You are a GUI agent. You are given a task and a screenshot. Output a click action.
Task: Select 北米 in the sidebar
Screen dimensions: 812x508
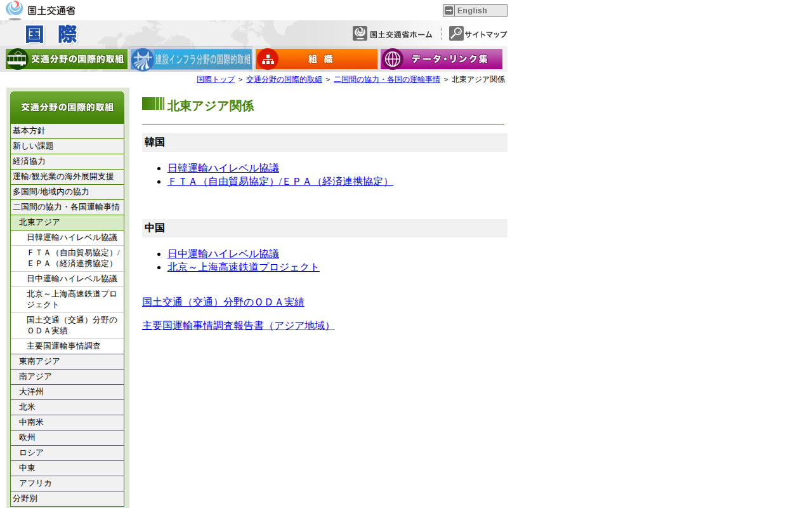click(x=67, y=407)
